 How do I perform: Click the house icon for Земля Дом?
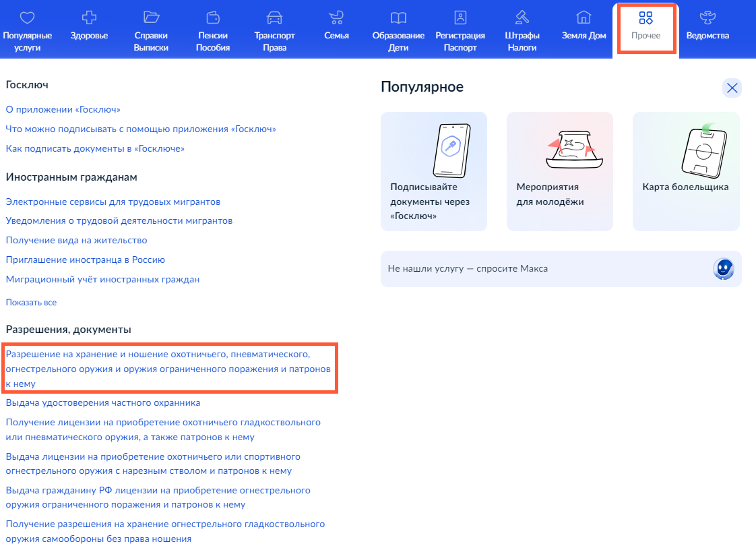[x=584, y=18]
